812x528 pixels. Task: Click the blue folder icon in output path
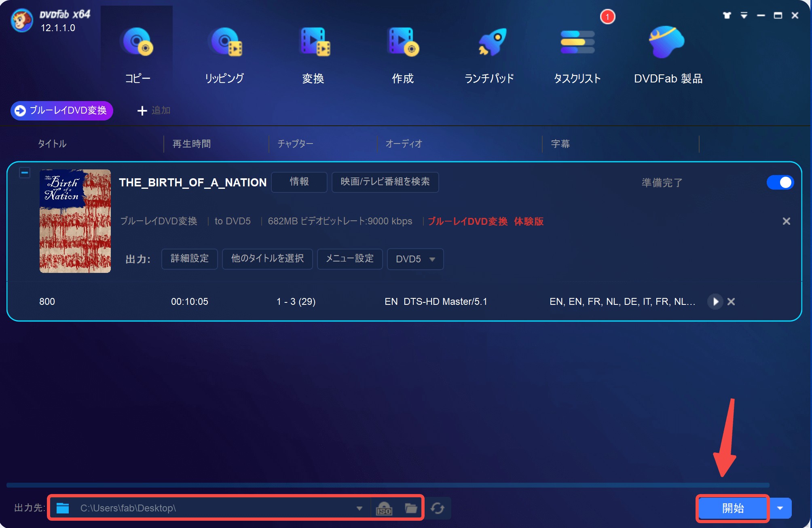63,508
